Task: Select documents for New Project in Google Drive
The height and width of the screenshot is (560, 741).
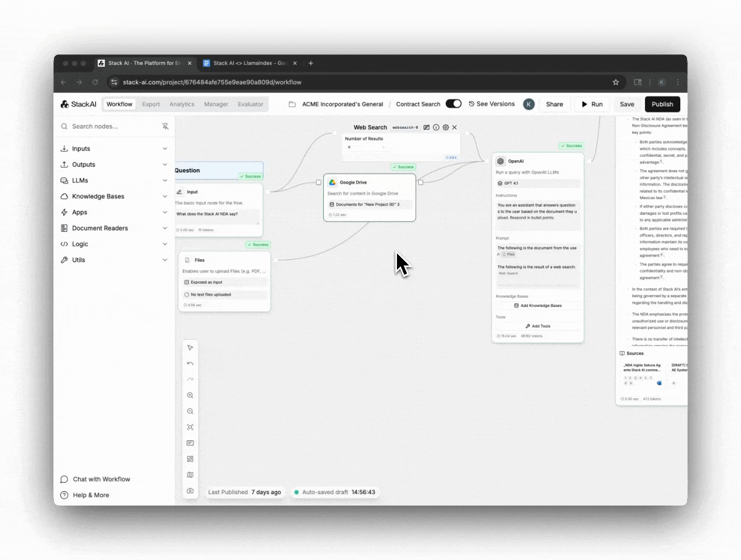Action: pos(371,204)
